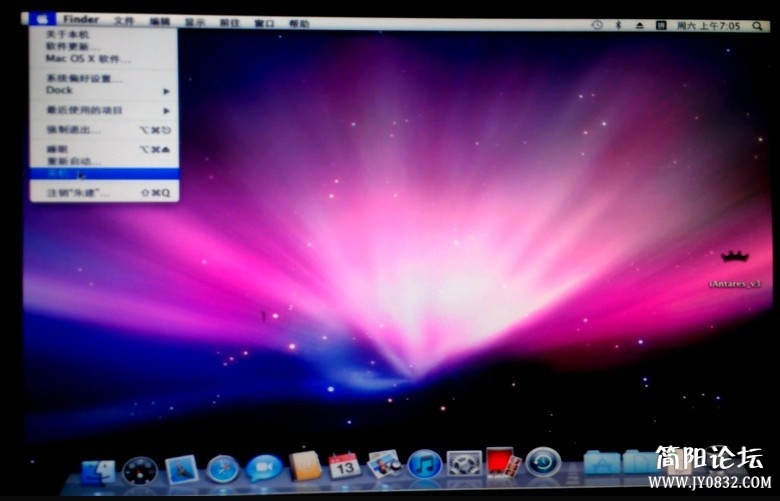Click the Time Machine status icon in menu bar
Screen dimensions: 780x501
click(x=597, y=25)
